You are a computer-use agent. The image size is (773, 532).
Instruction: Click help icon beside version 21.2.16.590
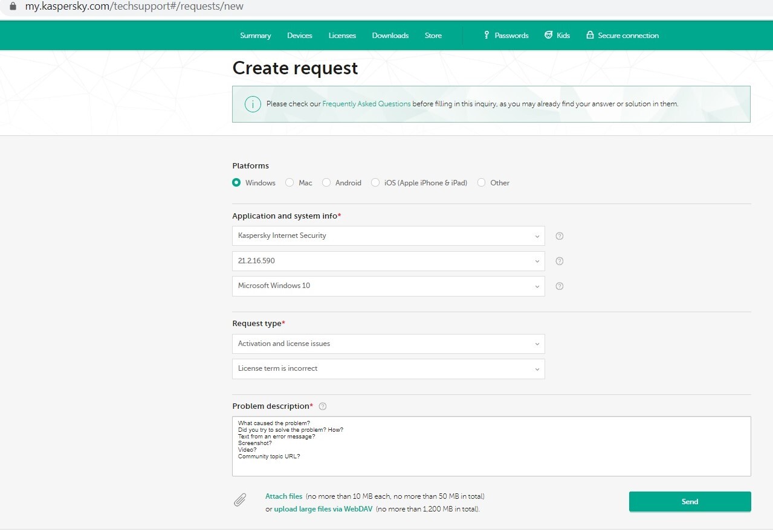point(560,261)
